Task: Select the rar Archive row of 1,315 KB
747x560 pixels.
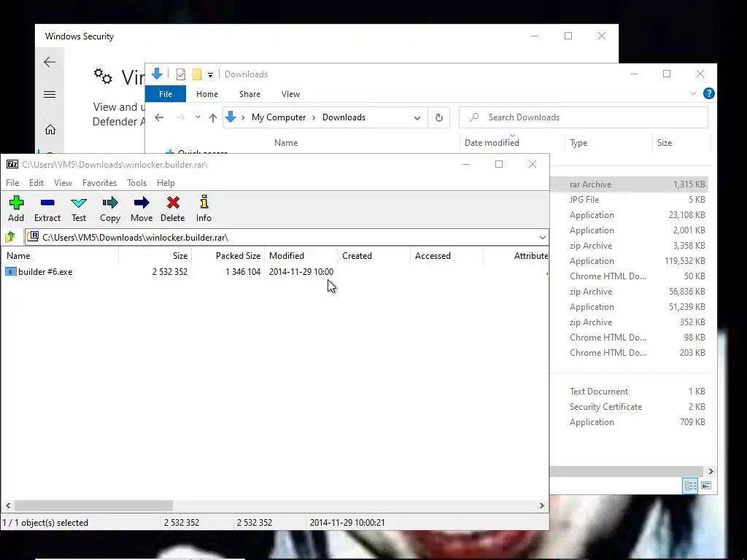Action: [629, 184]
